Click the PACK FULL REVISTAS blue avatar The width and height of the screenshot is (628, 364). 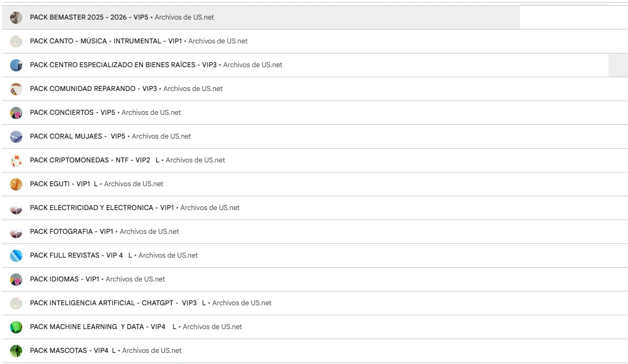[16, 256]
